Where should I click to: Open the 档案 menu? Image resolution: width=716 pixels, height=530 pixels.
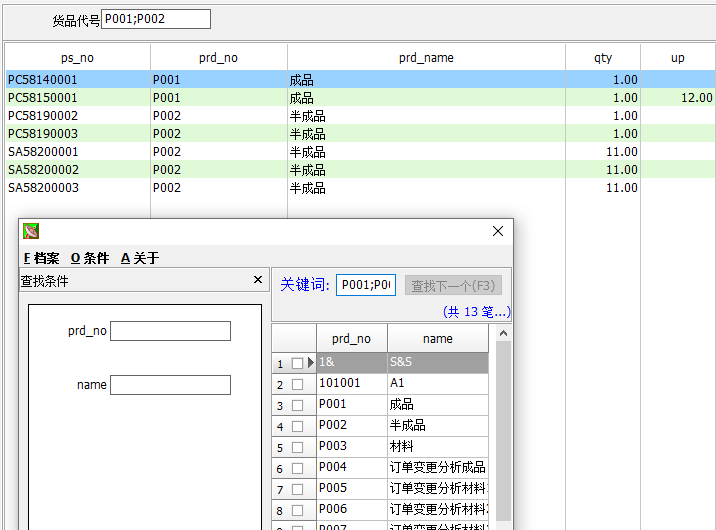click(42, 258)
